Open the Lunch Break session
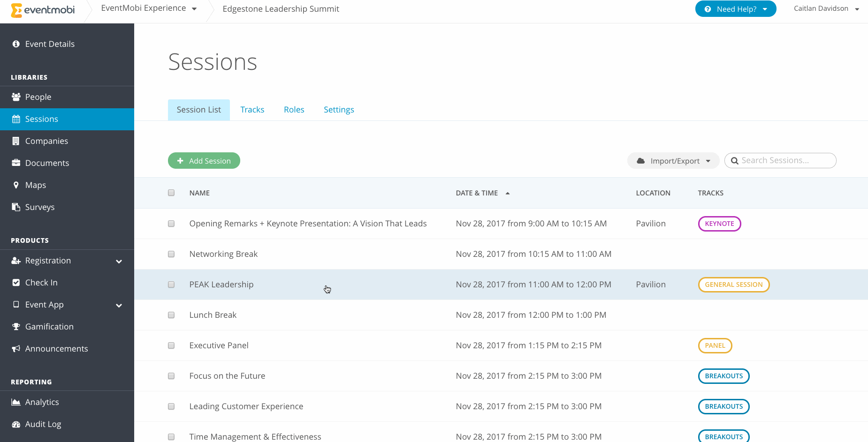Viewport: 868px width, 442px height. click(213, 315)
